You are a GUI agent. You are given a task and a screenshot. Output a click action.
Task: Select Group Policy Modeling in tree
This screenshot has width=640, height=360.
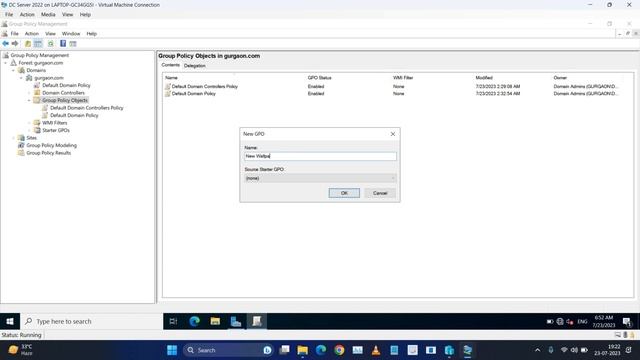(51, 145)
